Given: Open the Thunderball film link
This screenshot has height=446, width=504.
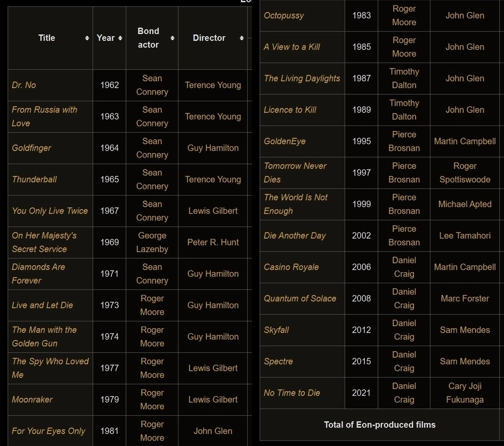Looking at the screenshot, I should [34, 179].
